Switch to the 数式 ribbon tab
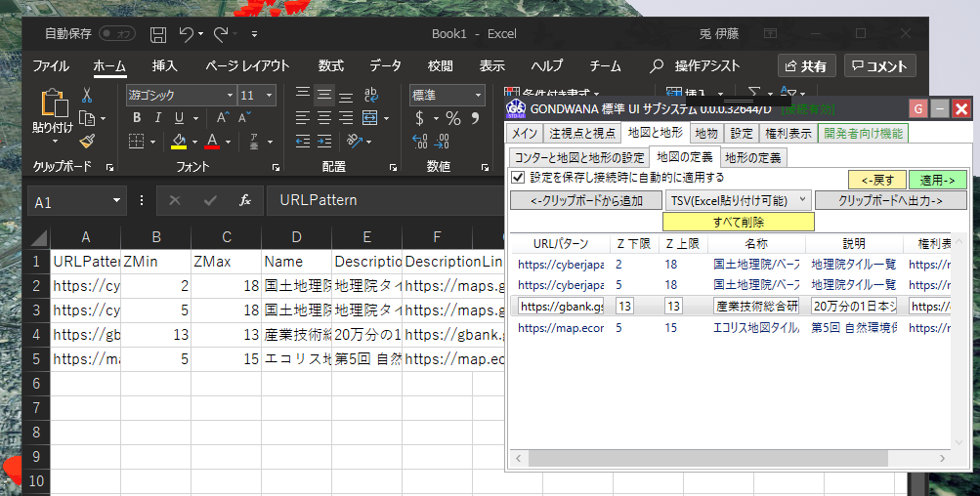Viewport: 980px width, 496px height. 330,65
